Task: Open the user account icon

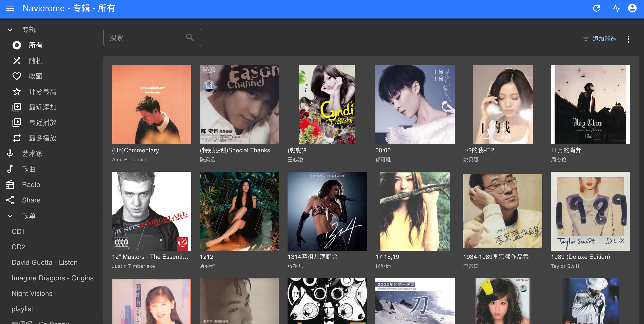Action: pos(632,8)
